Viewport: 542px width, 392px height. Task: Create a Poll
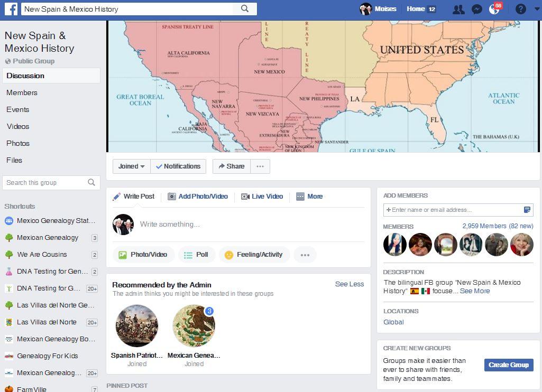coord(196,255)
